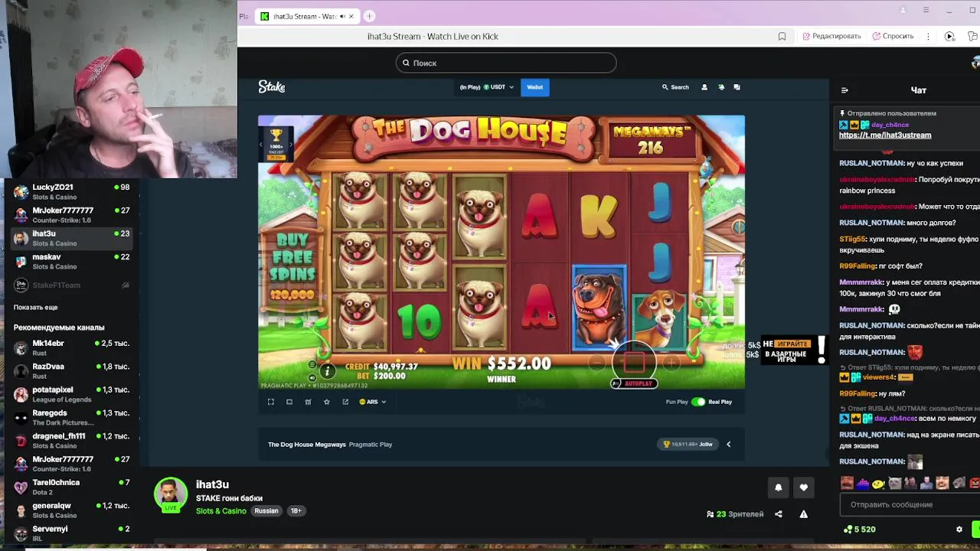Open potatapixel recommended channel
980x551 pixels.
(x=70, y=394)
